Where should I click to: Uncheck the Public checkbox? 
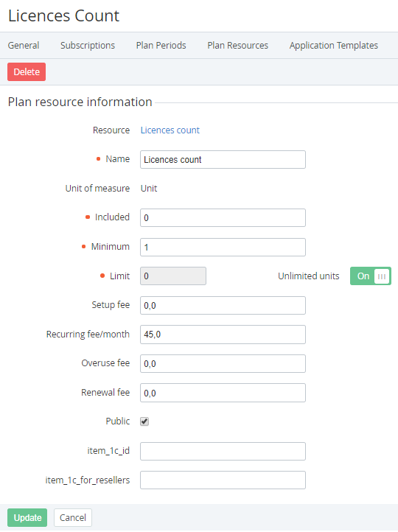(144, 421)
